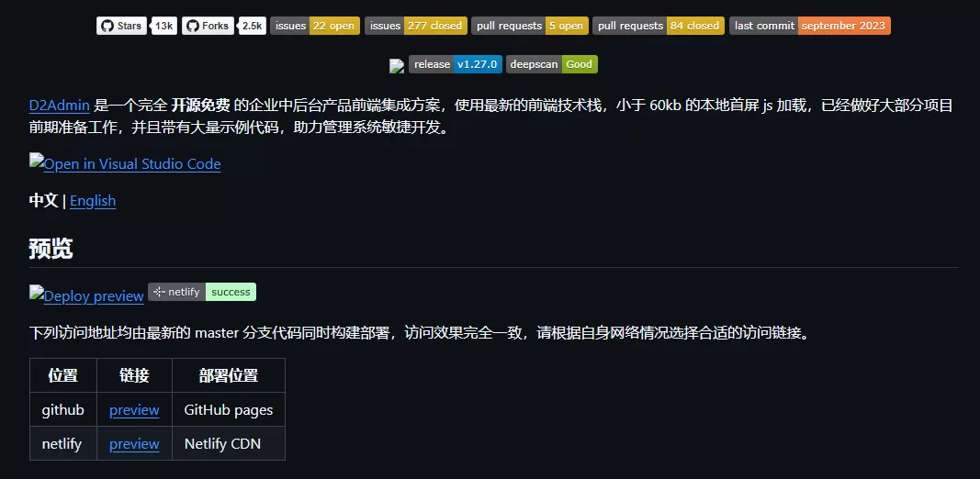The width and height of the screenshot is (980, 479).
Task: Click the broken image before release badge
Action: pos(397,65)
